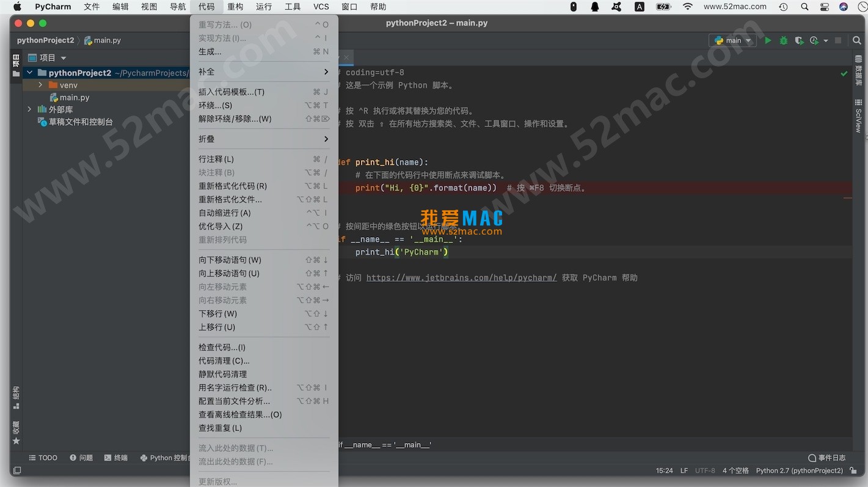
Task: Open the SciView side tool window
Action: (x=858, y=116)
